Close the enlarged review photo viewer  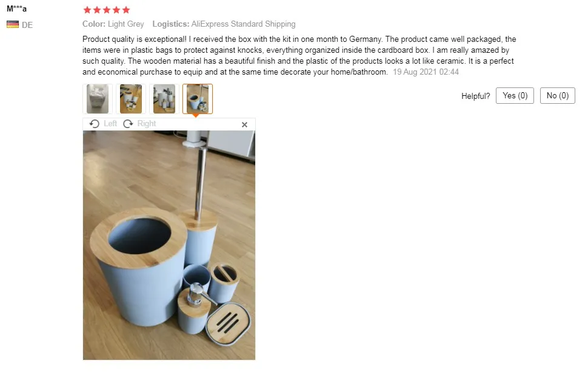pyautogui.click(x=244, y=124)
